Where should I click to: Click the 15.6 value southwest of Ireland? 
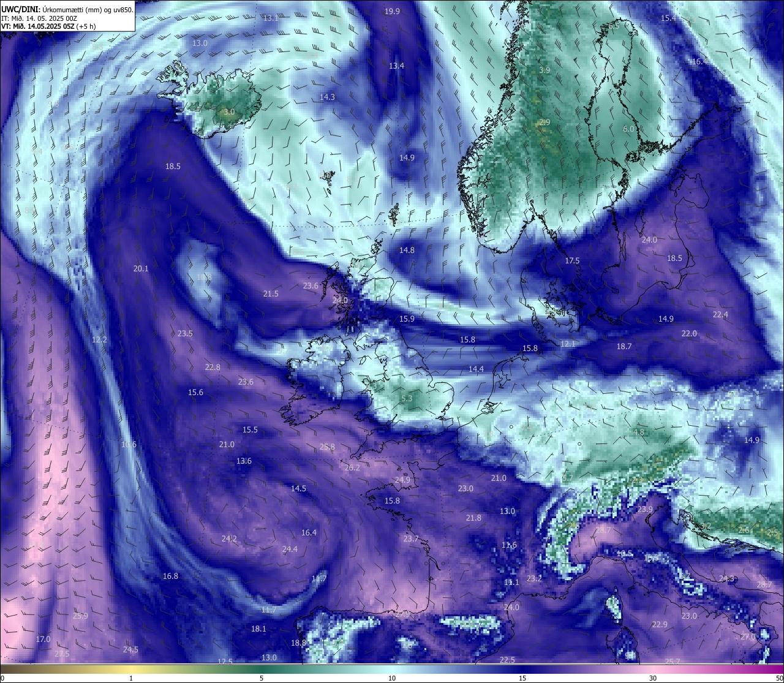(x=195, y=393)
